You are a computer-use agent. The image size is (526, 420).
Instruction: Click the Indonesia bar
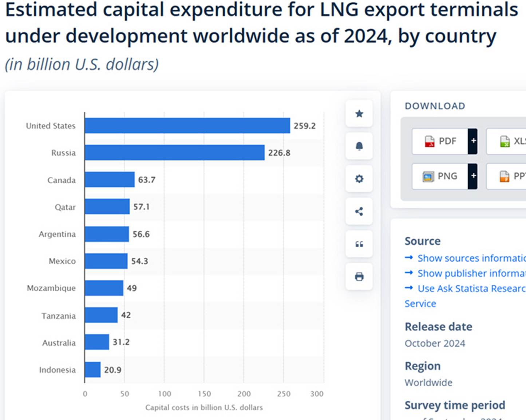click(x=92, y=370)
